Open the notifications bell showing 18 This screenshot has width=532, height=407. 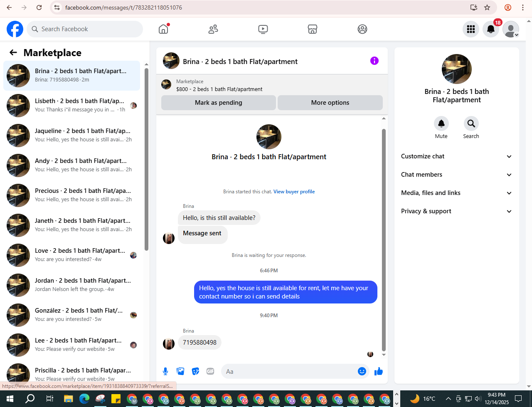pyautogui.click(x=491, y=29)
